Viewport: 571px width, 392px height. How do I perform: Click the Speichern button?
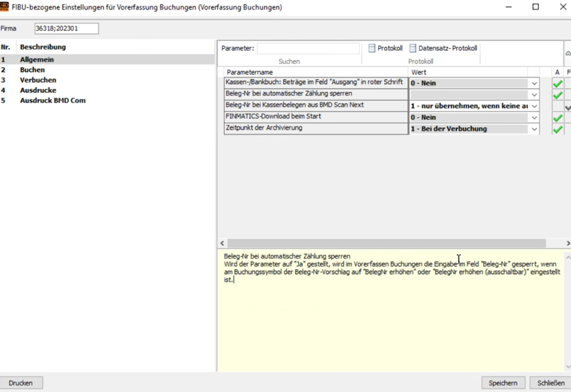click(502, 383)
